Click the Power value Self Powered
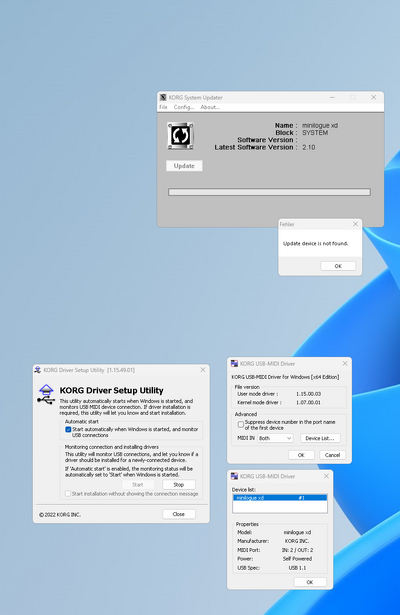400x615 pixels. click(x=297, y=559)
